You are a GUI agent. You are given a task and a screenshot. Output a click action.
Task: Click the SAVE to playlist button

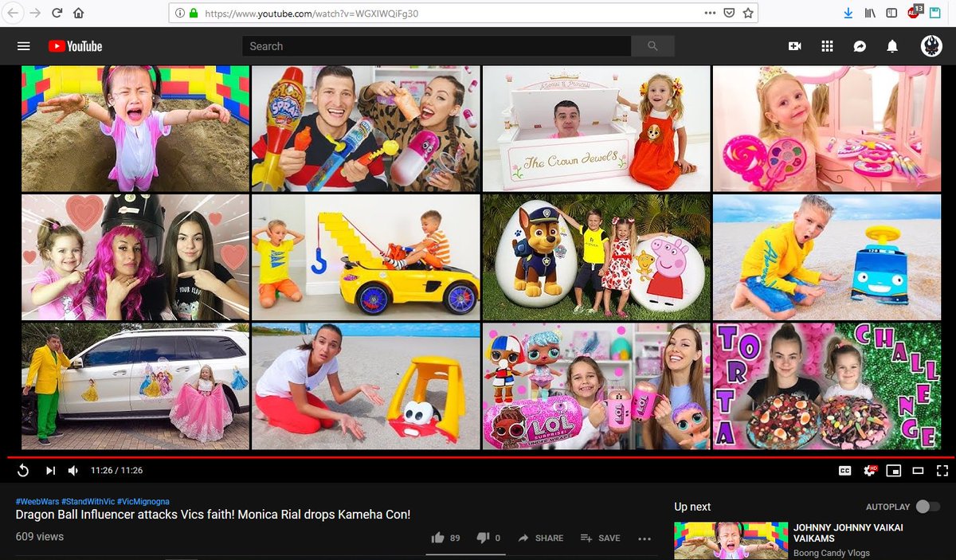pos(600,538)
